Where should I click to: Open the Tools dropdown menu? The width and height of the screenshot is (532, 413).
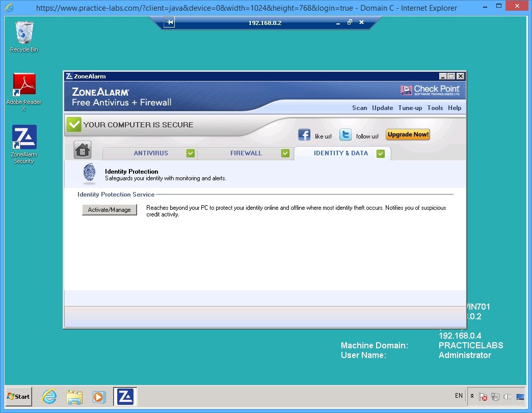coord(435,107)
